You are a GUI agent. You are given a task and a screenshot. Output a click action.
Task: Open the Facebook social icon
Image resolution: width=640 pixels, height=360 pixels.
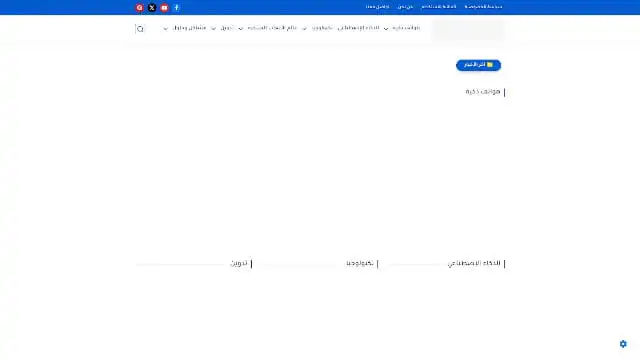[176, 7]
